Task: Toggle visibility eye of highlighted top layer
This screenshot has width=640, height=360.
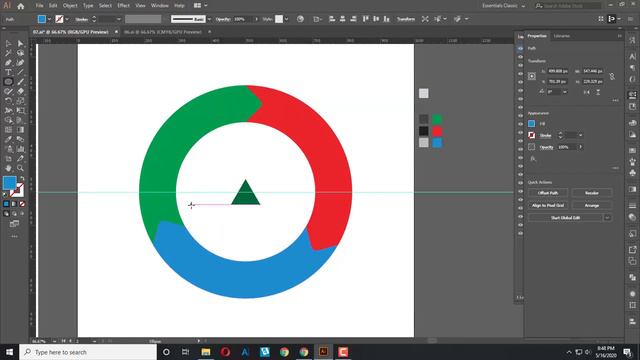Action: tap(520, 48)
